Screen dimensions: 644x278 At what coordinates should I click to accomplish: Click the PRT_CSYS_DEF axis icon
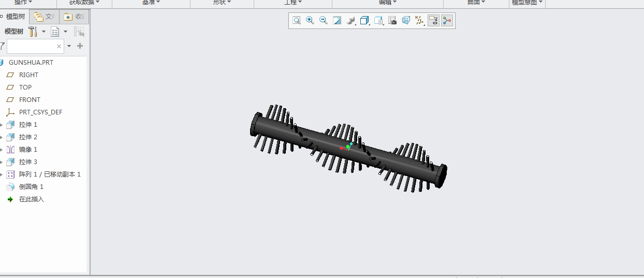(x=10, y=112)
